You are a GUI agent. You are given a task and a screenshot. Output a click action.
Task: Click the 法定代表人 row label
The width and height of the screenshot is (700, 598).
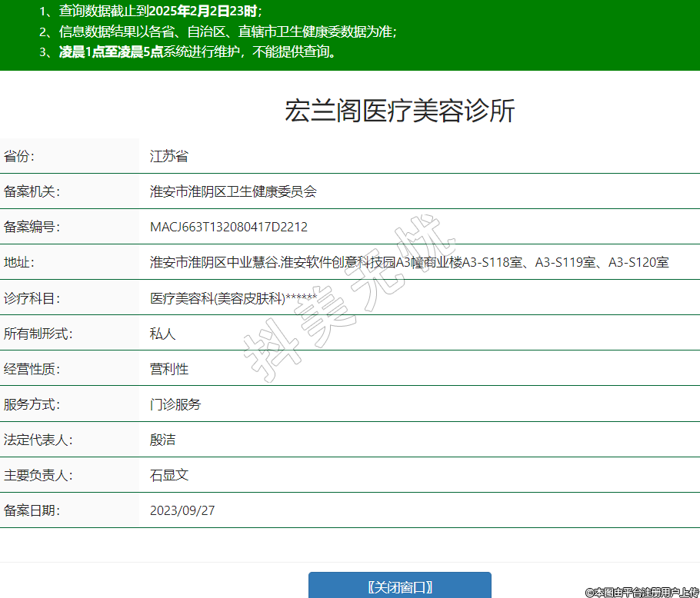[38, 440]
